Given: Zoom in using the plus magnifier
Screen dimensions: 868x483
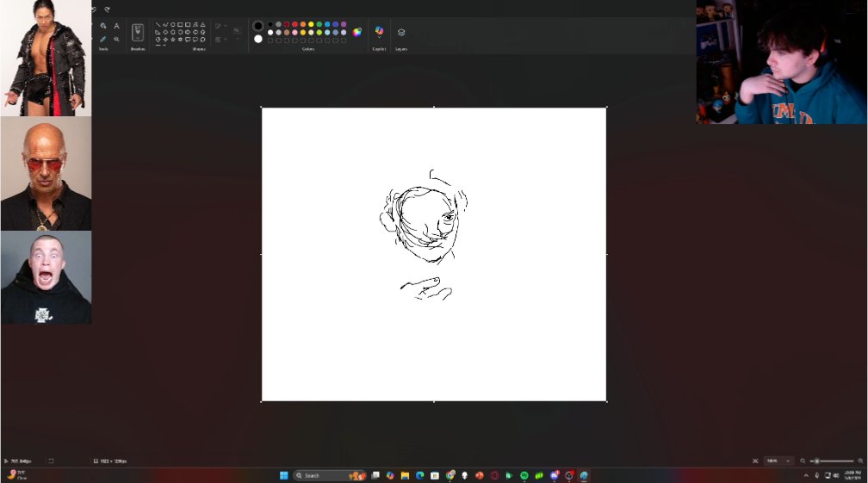Looking at the screenshot, I should pyautogui.click(x=860, y=461).
